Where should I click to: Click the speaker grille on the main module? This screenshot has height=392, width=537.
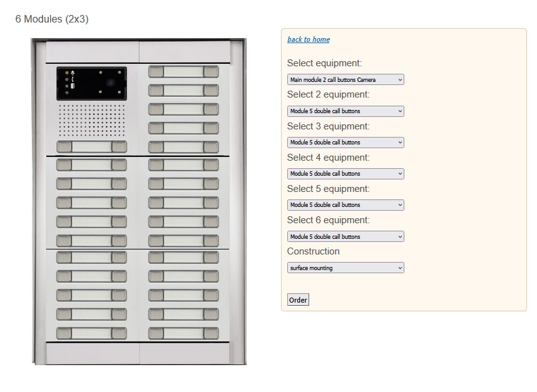pos(91,121)
